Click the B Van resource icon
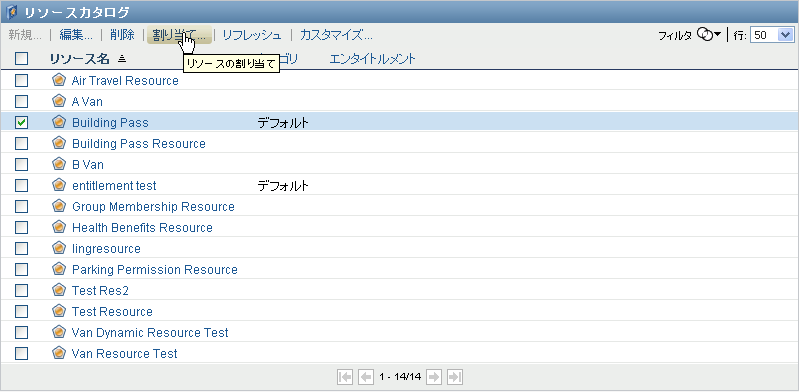This screenshot has width=799, height=392. click(59, 164)
